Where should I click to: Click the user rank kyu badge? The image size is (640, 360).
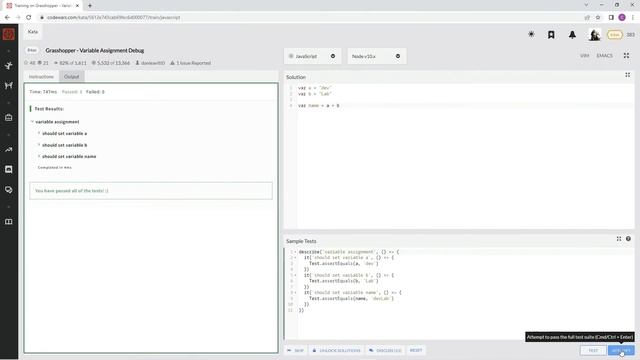coord(614,35)
